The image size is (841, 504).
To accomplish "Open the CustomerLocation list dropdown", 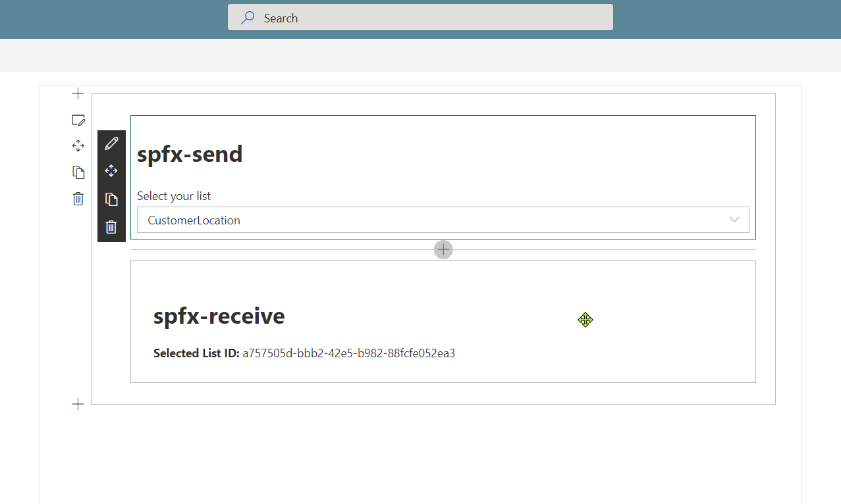I will [435, 220].
